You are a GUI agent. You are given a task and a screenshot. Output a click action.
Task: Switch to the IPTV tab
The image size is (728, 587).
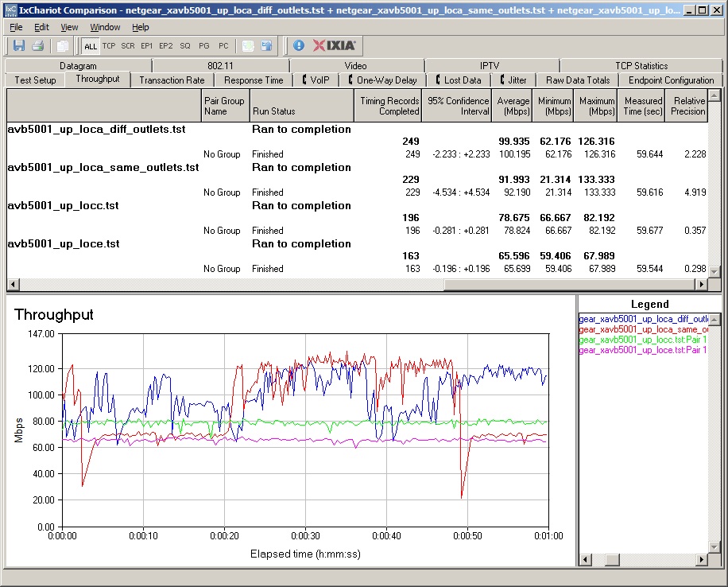click(490, 65)
